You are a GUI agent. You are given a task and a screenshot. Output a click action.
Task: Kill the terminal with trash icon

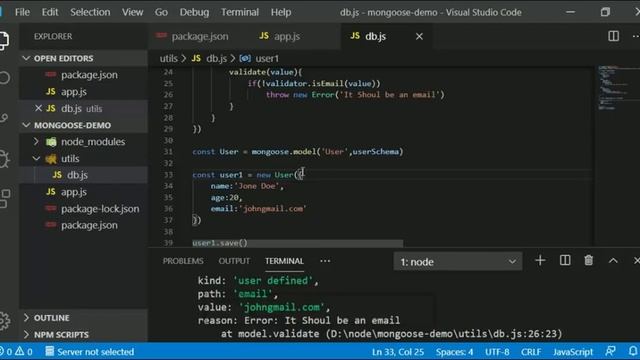[x=589, y=261]
